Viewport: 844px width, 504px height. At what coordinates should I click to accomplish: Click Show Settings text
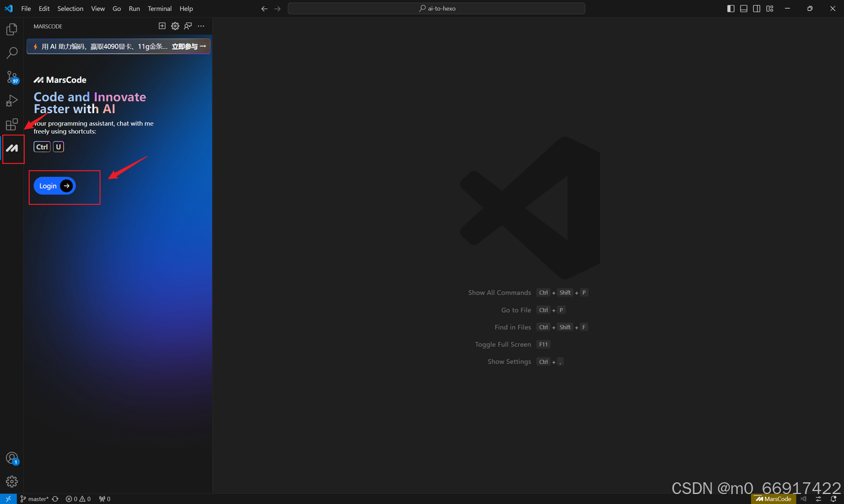tap(509, 362)
